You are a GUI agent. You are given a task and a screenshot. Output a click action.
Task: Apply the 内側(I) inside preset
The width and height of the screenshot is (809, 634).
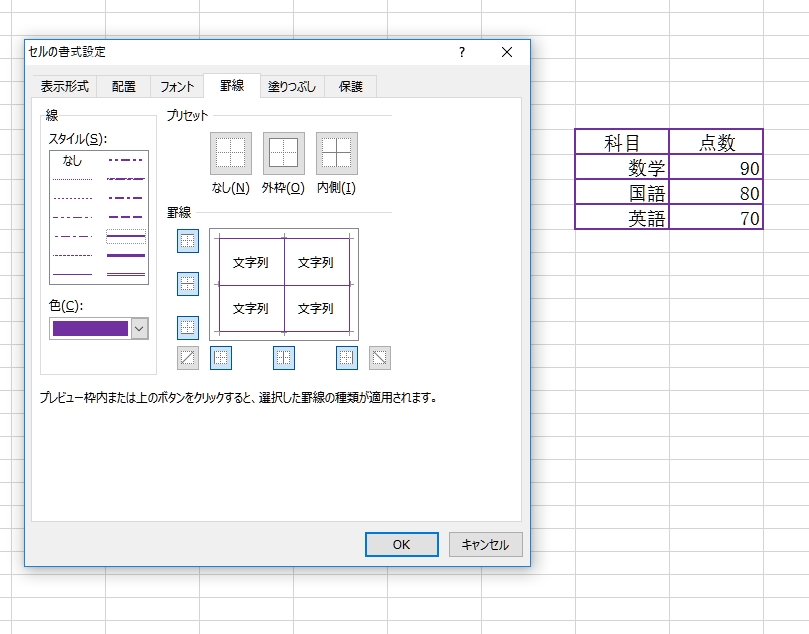(337, 153)
